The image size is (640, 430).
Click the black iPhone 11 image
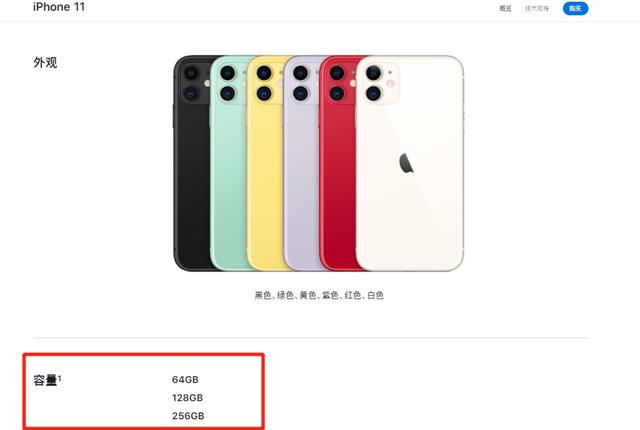191,163
